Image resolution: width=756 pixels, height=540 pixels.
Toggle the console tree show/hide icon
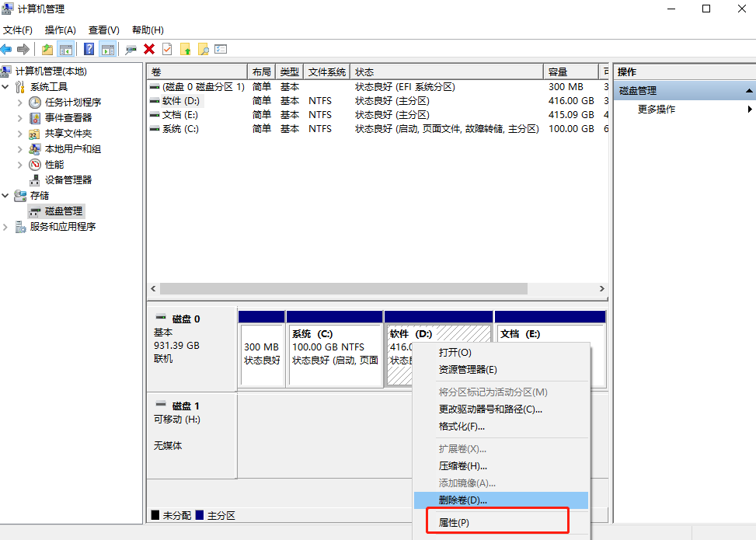(x=64, y=49)
